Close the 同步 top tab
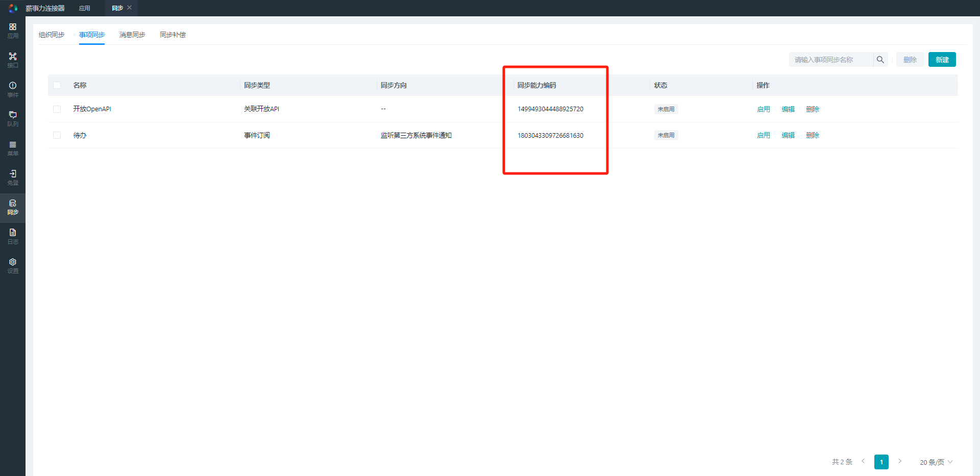Screen dimensions: 980x476 130,8
